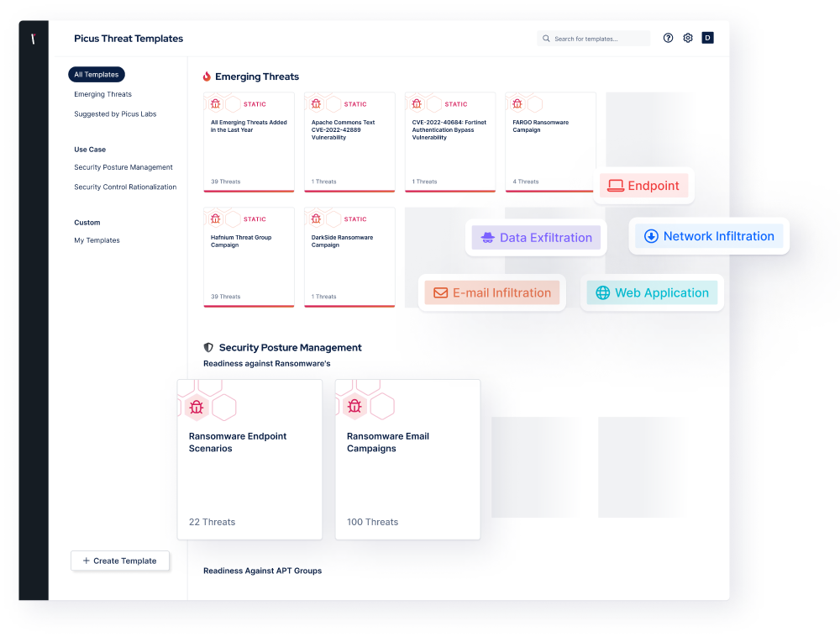Screen dimensions: 840x637
Task: Click the globe icon on Web Application badge
Action: click(601, 292)
